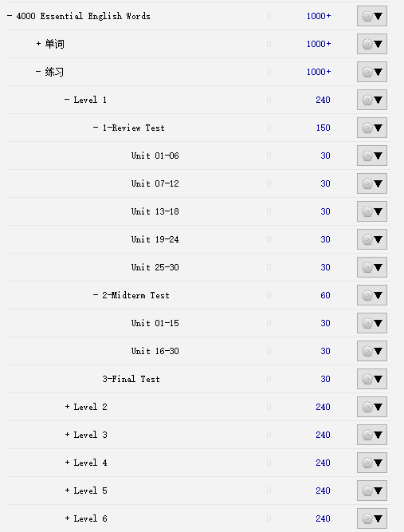
Task: Select the Level 3 deck name
Action: click(91, 435)
